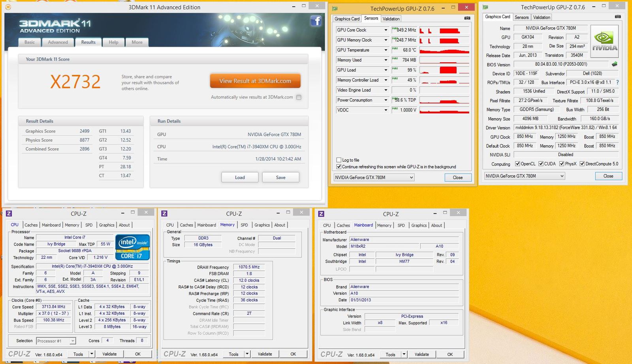Click the CPU-Z Z icon in the Memory window title bar
The height and width of the screenshot is (364, 632).
point(164,214)
